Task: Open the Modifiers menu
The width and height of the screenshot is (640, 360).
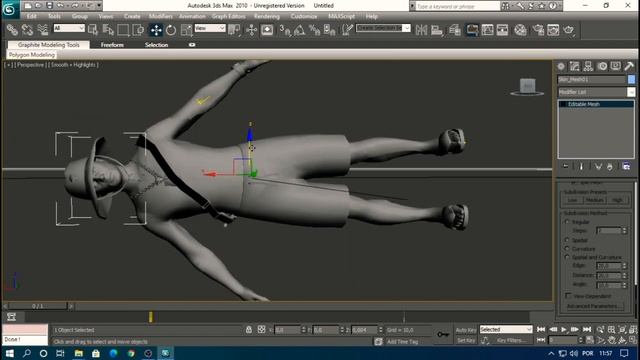Action: 160,16
